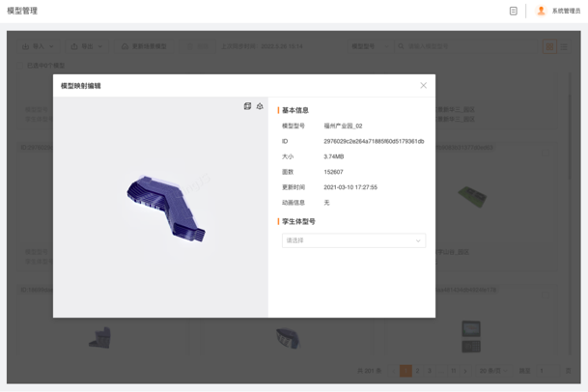Open the 孪生体型号 请选择 dropdown
The width and height of the screenshot is (588, 392).
(x=353, y=240)
